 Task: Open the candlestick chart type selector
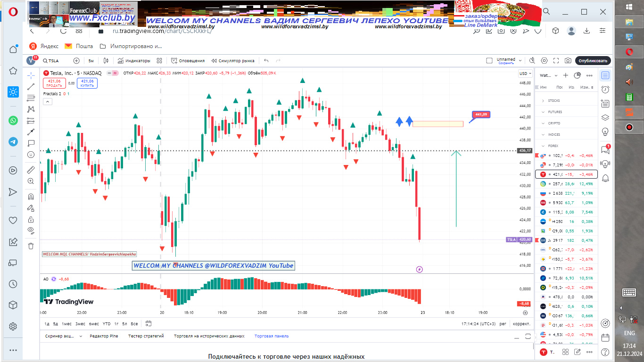(106, 61)
